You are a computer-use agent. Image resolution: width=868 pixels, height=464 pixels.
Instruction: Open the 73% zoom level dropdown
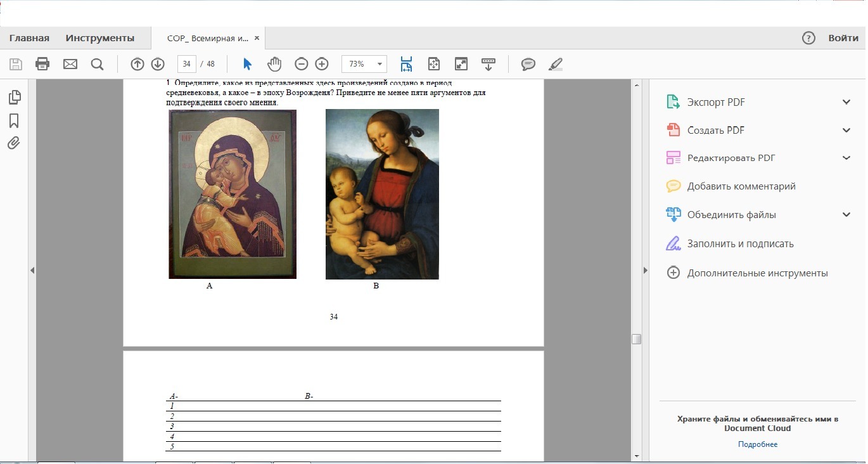380,64
